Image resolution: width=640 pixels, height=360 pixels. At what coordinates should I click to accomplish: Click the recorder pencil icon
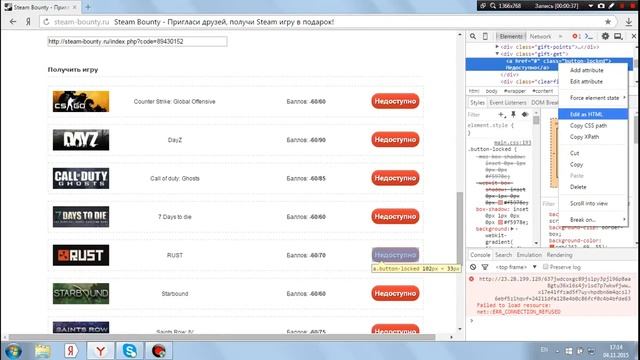coord(611,6)
